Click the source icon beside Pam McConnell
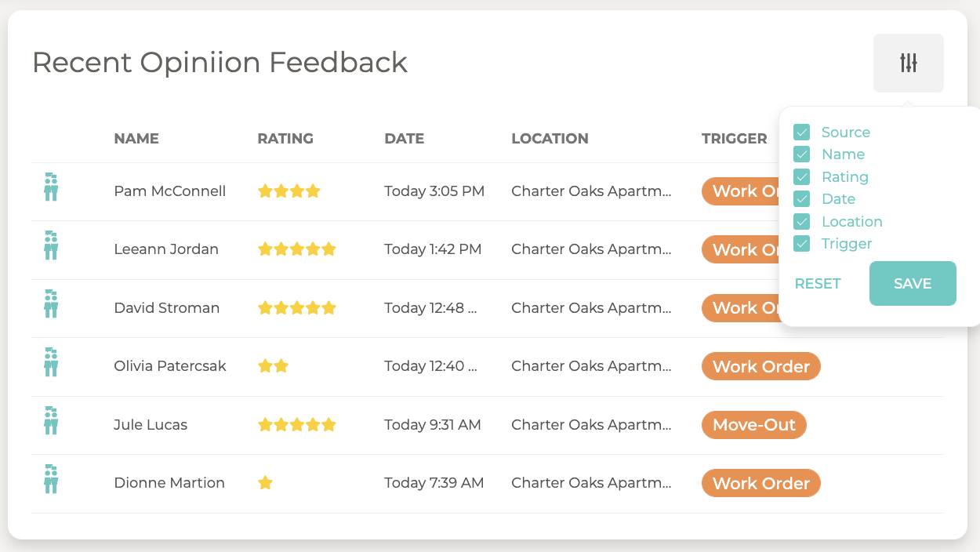The image size is (980, 552). point(51,187)
